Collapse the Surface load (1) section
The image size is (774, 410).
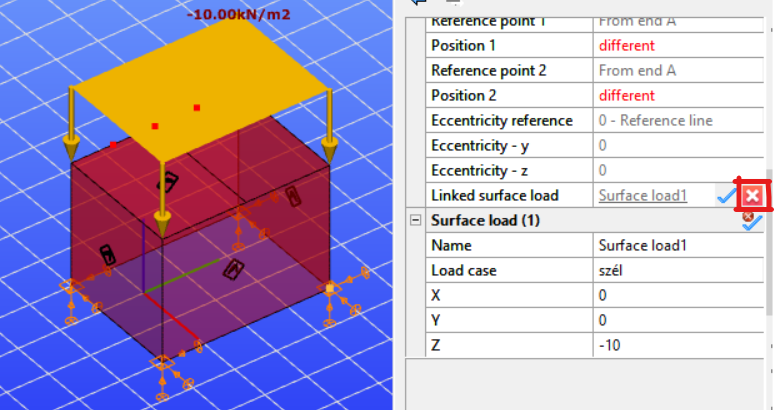416,220
